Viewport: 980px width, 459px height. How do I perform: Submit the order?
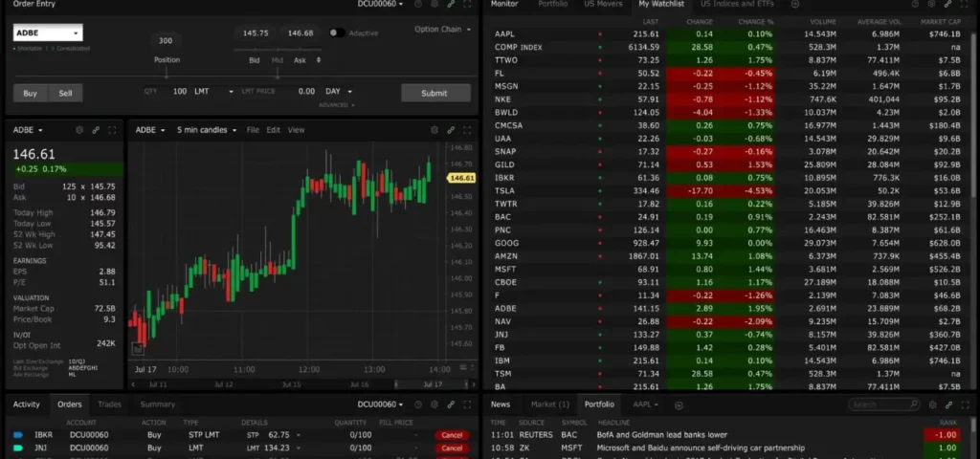point(435,93)
